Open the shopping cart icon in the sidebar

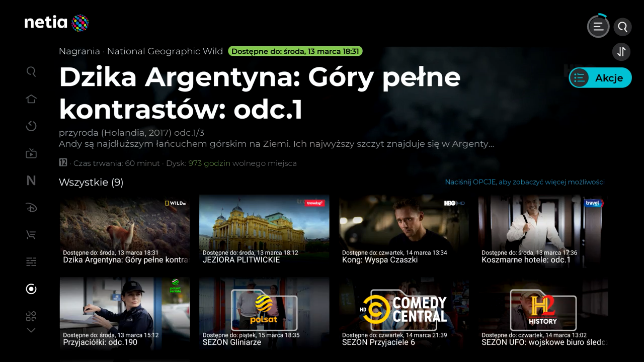click(x=31, y=235)
